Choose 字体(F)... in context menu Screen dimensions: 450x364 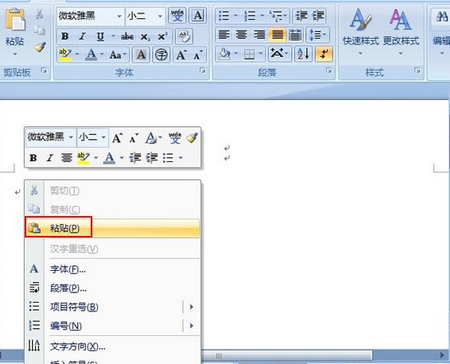tap(113, 269)
